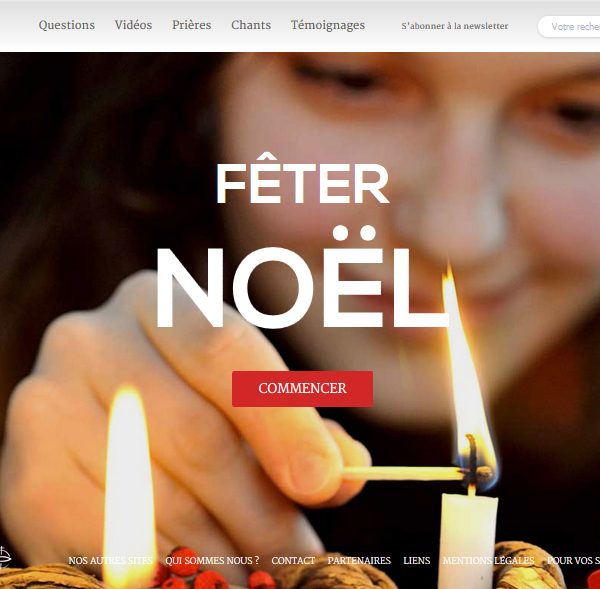The height and width of the screenshot is (589, 600).
Task: Click the red COMMENCER button
Action: (302, 388)
